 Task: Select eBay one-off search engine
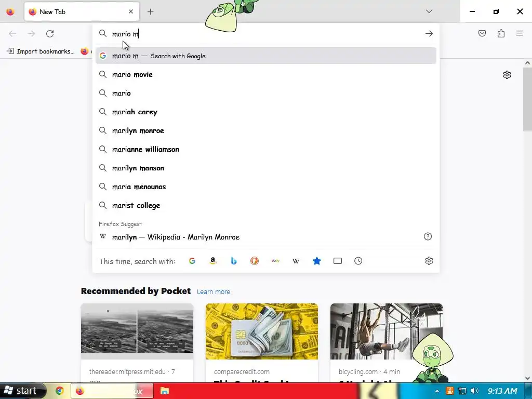click(x=275, y=261)
